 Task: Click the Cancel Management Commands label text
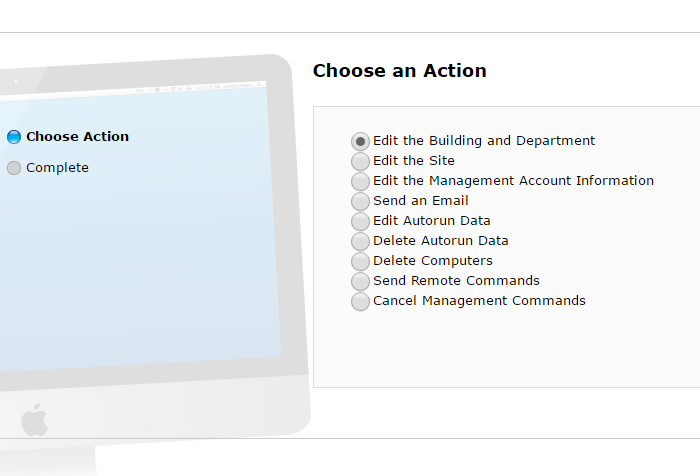coord(479,301)
